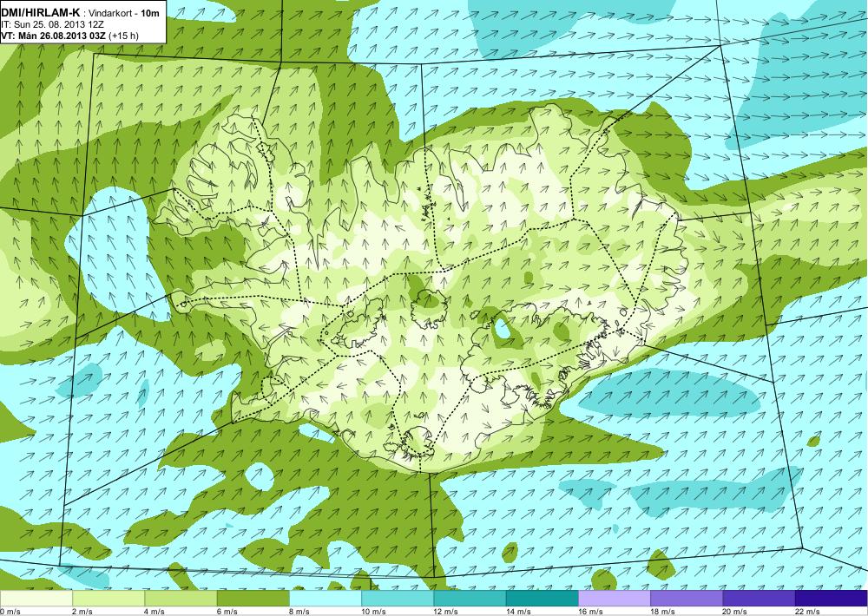Select the "IT: Sun 25. 08. 2013 12Z" line
Viewport: 868px width, 616px height.
[x=53, y=24]
